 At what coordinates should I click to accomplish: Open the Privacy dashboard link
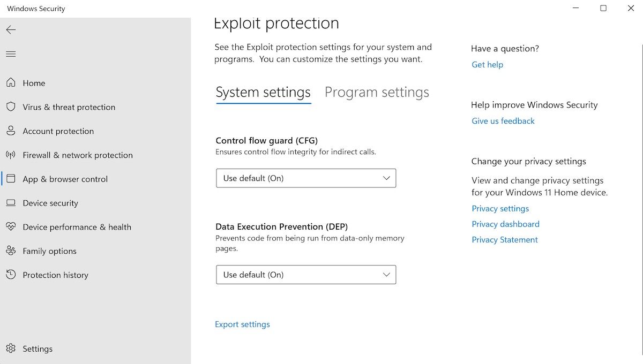505,224
